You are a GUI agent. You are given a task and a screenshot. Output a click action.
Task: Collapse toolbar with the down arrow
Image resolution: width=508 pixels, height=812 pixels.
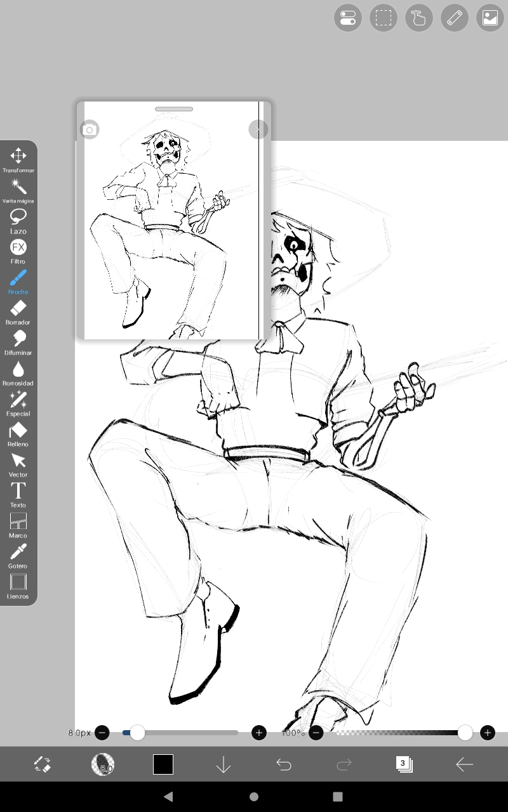[x=223, y=764]
